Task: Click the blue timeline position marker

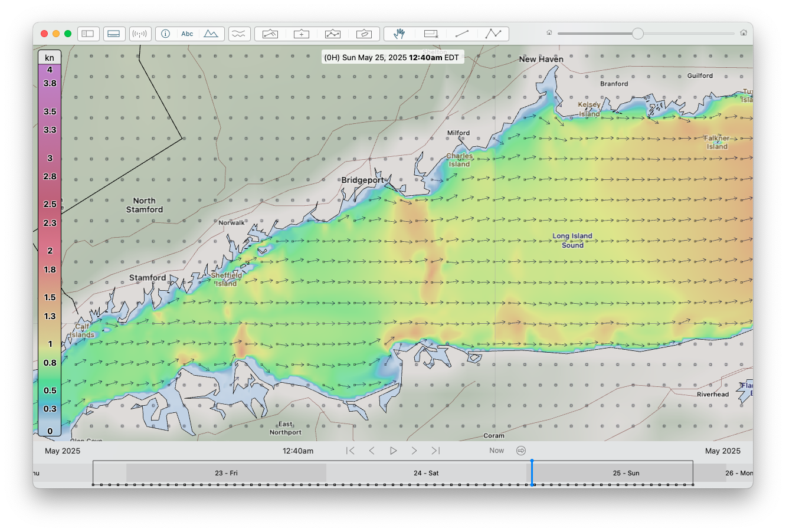Action: click(x=532, y=472)
